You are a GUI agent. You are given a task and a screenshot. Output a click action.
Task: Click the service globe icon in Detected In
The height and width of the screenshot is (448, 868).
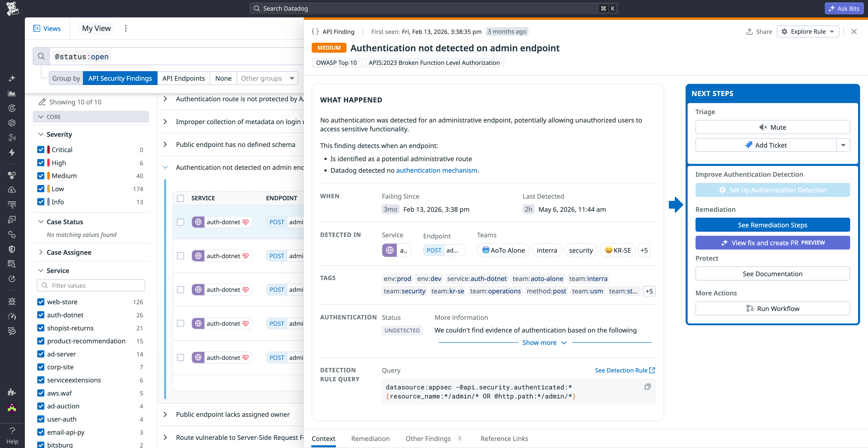389,250
